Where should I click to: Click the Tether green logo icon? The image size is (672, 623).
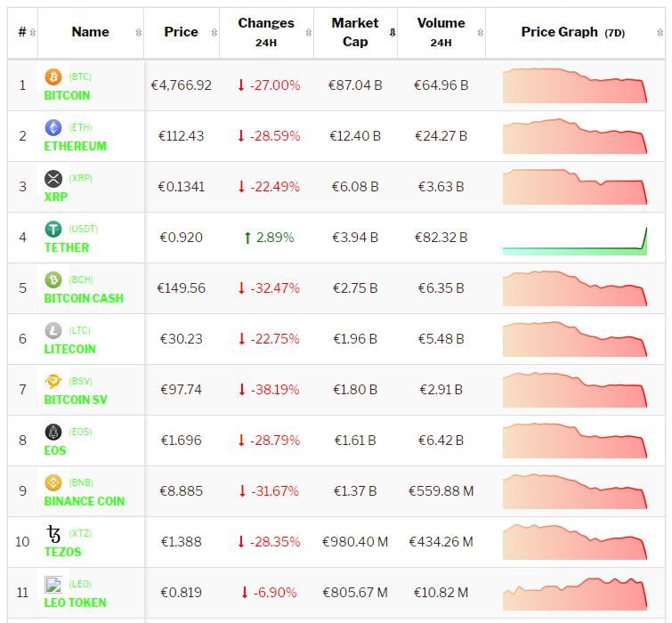[53, 229]
